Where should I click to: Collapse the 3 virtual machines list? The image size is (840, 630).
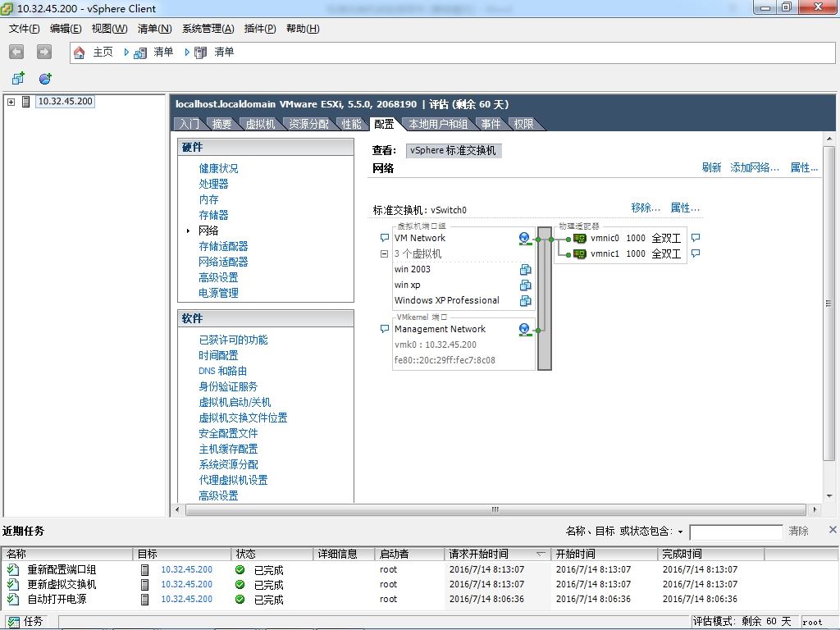[384, 254]
